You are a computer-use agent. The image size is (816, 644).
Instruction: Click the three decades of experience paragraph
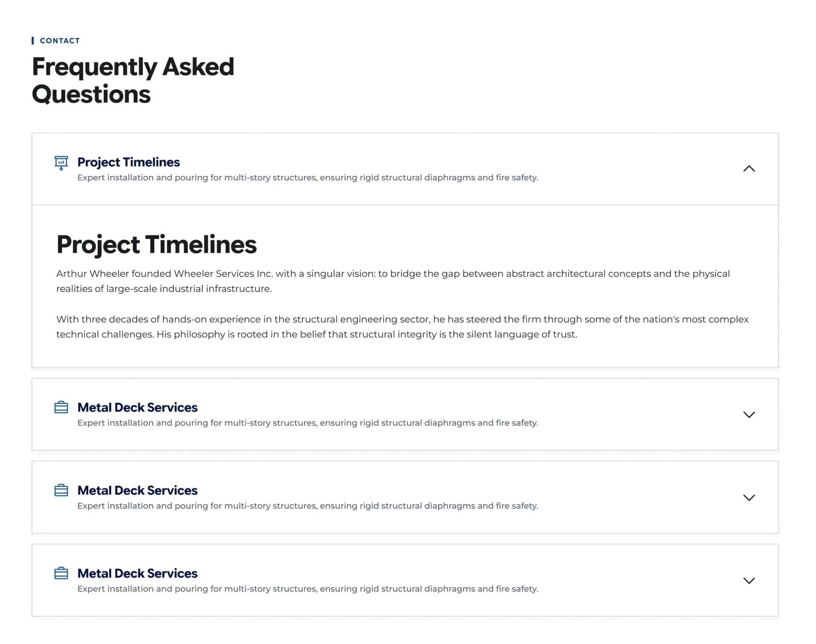pos(402,326)
